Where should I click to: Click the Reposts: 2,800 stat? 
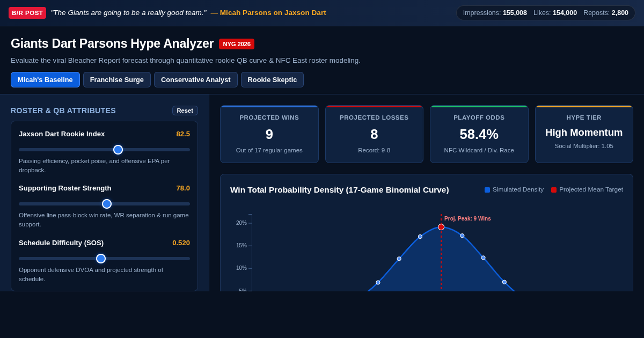[x=606, y=13]
